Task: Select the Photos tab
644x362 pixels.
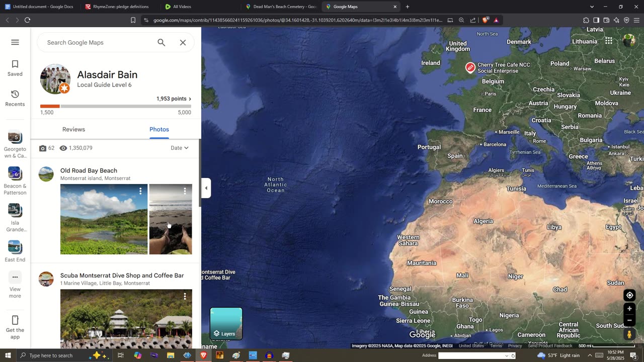Action: coord(159,129)
